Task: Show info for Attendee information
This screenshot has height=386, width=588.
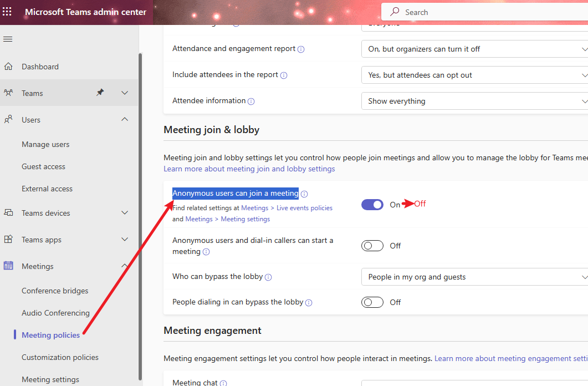Action: point(251,101)
